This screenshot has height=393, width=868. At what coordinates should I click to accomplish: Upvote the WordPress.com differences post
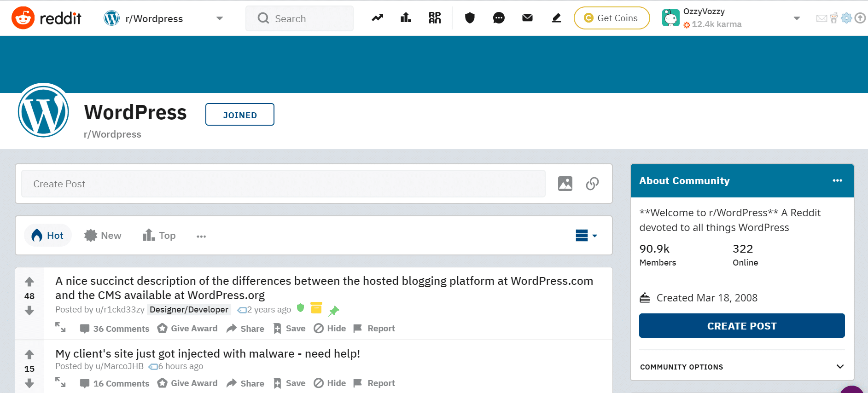click(x=29, y=282)
